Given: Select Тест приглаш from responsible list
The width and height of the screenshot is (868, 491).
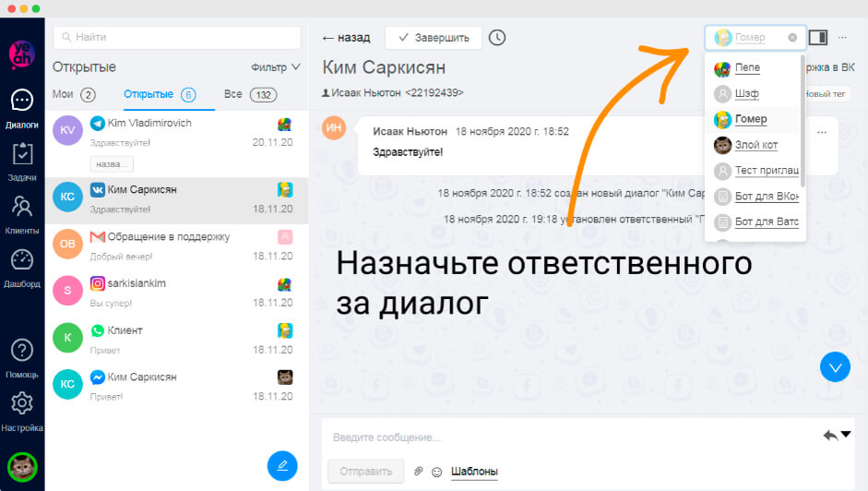Looking at the screenshot, I should tap(753, 171).
